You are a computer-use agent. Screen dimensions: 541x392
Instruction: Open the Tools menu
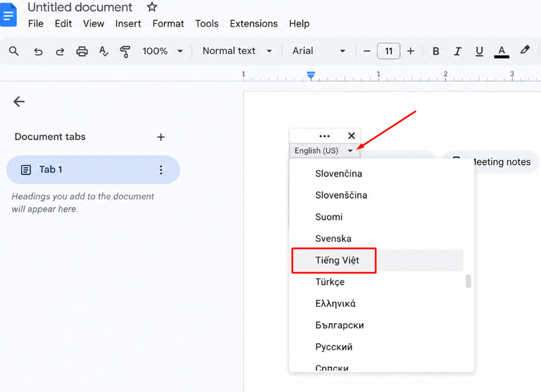pyautogui.click(x=207, y=24)
